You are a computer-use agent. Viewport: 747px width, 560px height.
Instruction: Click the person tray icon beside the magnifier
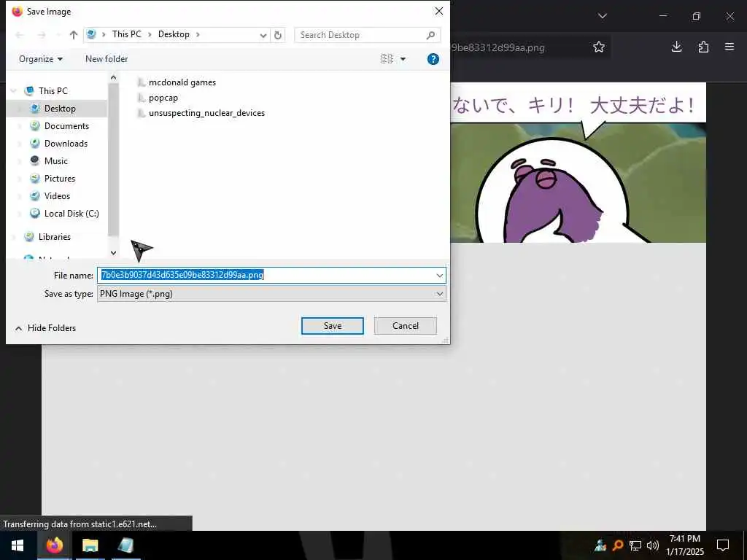click(x=600, y=545)
